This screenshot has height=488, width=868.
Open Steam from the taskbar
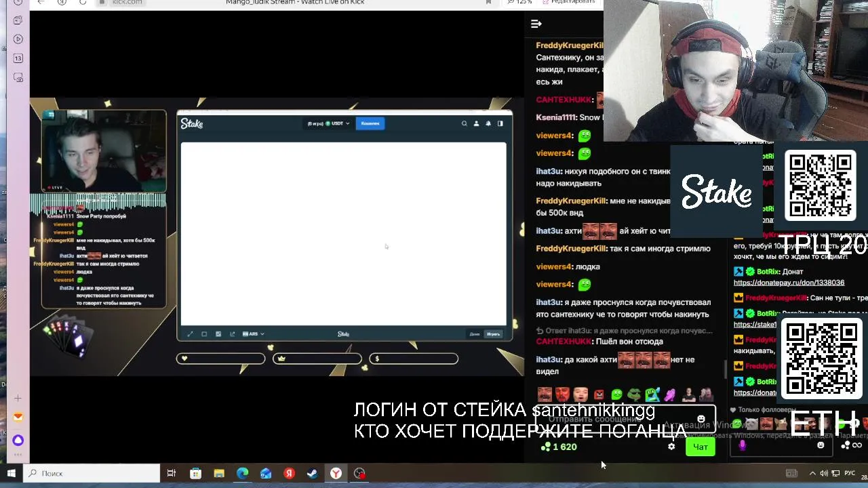313,473
